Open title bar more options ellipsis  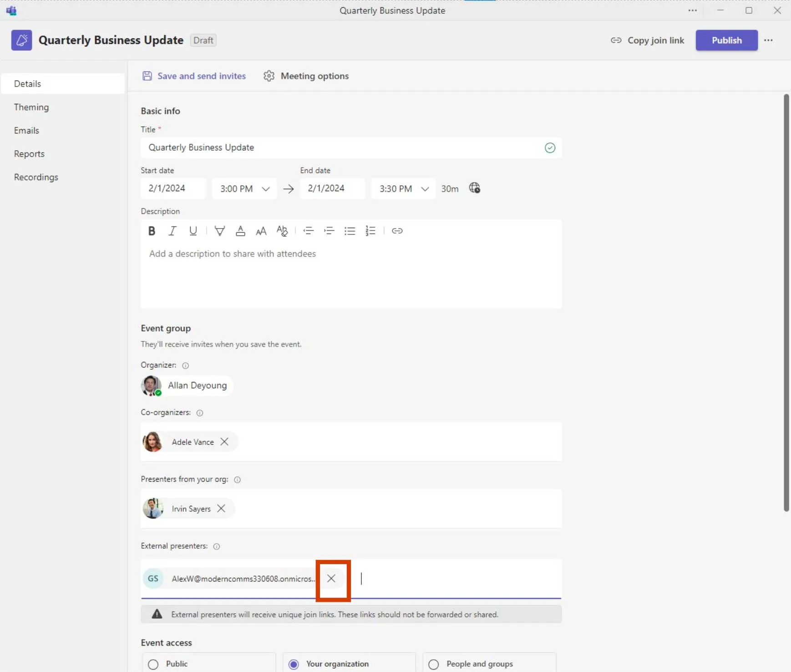point(692,10)
